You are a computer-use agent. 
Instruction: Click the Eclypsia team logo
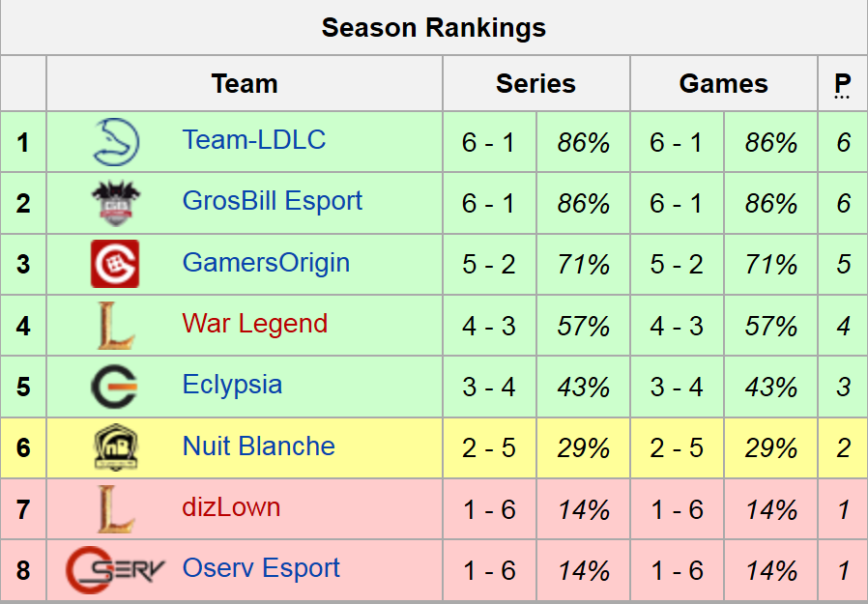point(115,386)
